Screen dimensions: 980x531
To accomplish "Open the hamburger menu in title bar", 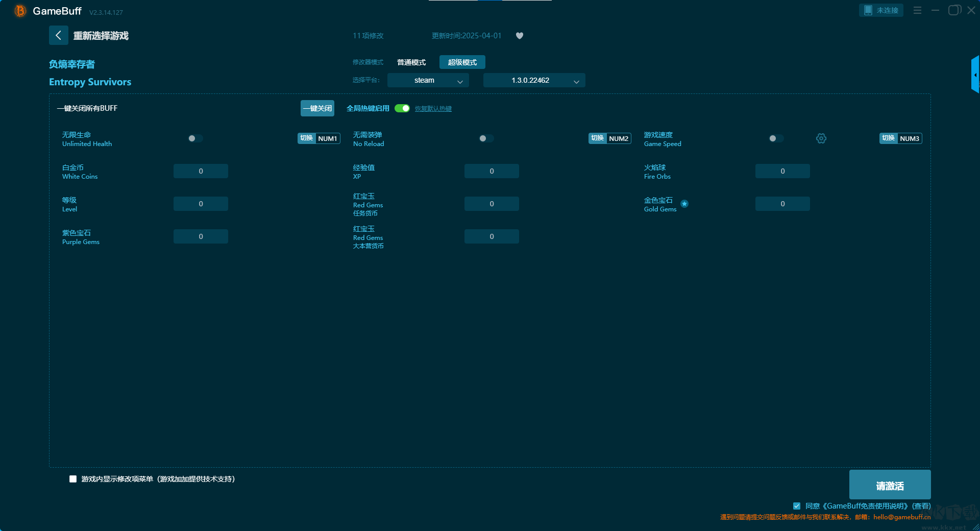I will point(917,10).
